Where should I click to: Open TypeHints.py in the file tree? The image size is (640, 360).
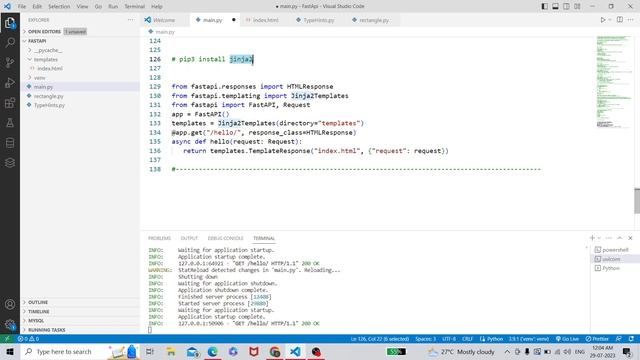click(49, 105)
